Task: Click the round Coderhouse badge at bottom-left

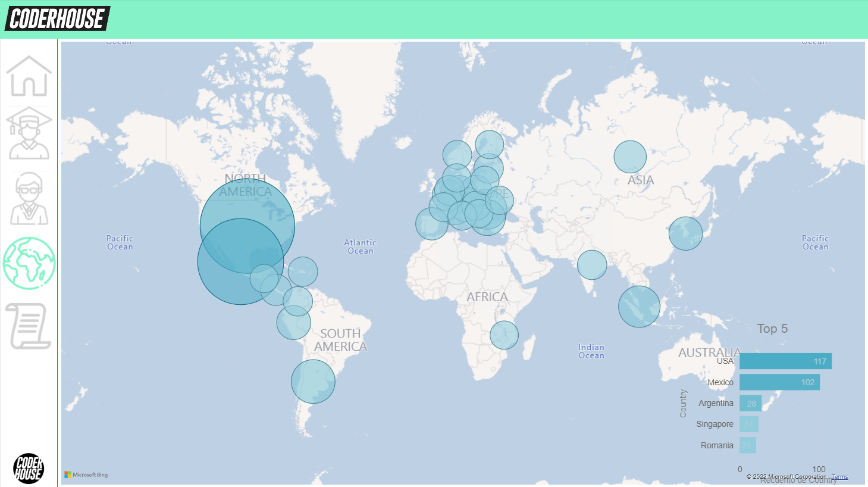Action: [x=29, y=468]
